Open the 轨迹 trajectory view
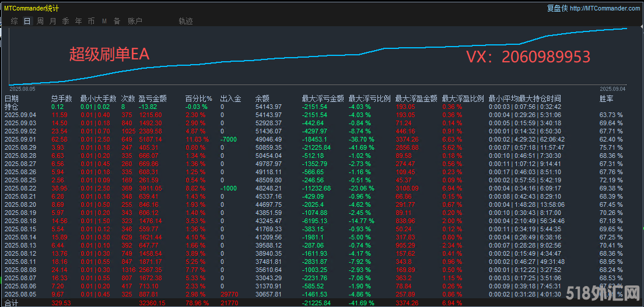The width and height of the screenshot is (644, 307). pos(185,21)
